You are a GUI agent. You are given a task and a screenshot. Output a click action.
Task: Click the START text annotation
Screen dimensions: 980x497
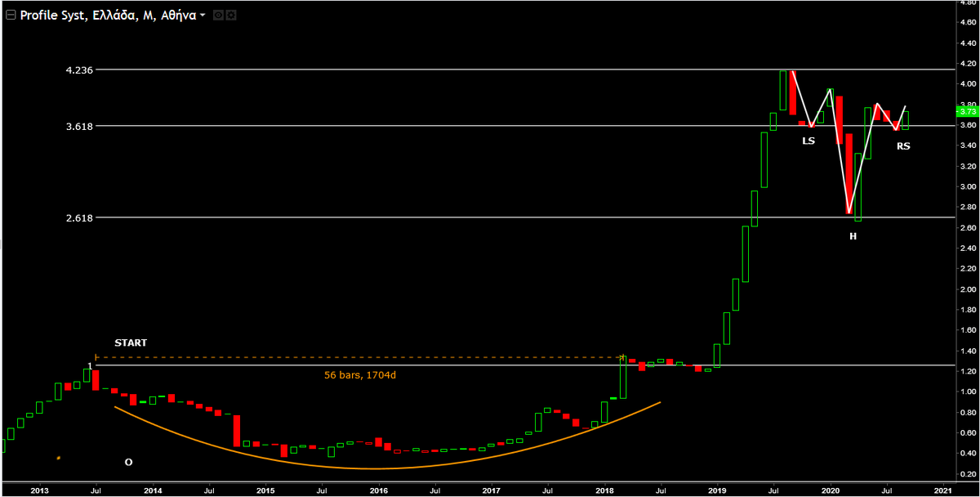coord(131,343)
